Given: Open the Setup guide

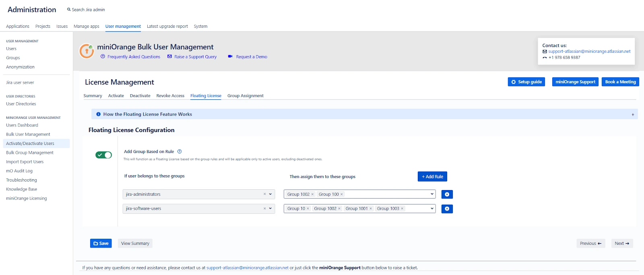Looking at the screenshot, I should [x=526, y=82].
